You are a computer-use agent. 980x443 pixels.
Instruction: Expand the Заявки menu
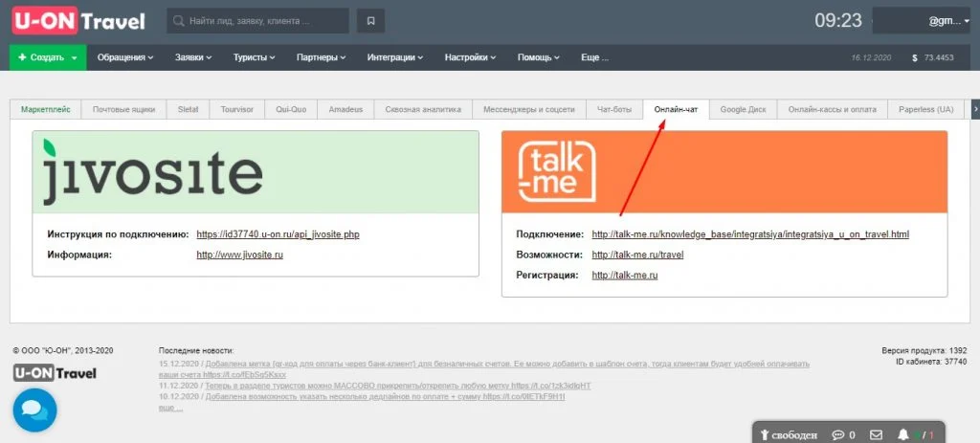click(x=193, y=57)
